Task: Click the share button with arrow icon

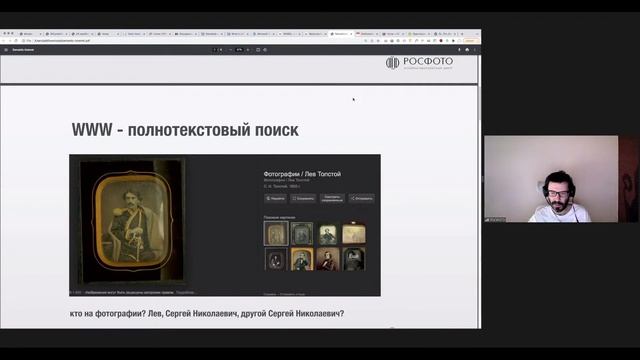Action: point(362,198)
